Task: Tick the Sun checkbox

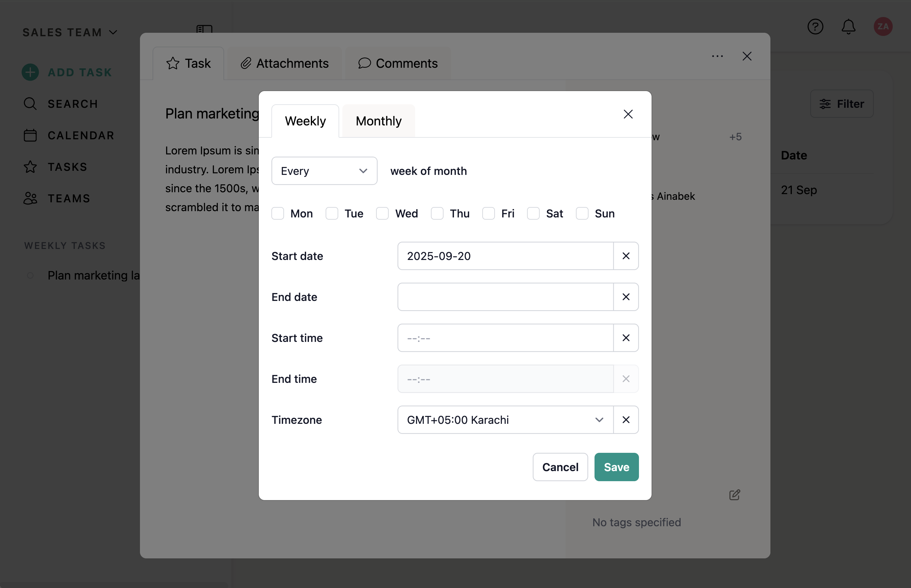Action: pos(582,213)
